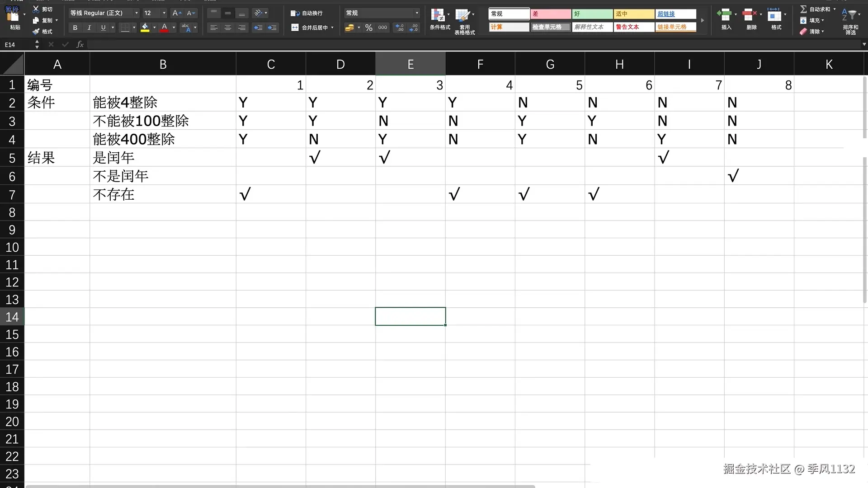Click the format painter (格式) brush icon

tap(36, 32)
